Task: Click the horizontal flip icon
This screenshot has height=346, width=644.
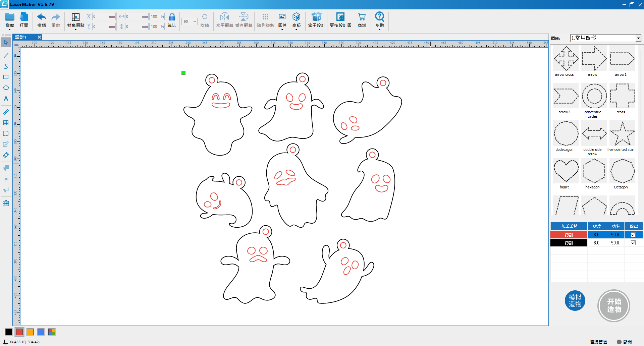Action: tap(224, 17)
